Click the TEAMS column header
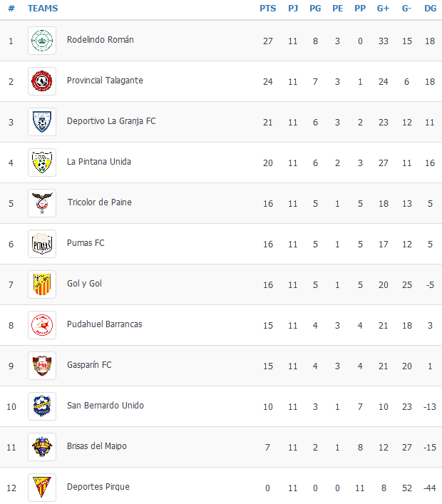This screenshot has width=442, height=504. [43, 9]
